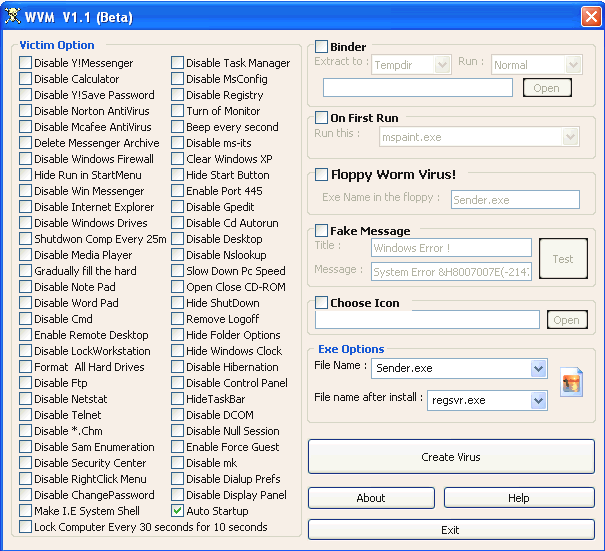Enable the Fake Message checkbox
The height and width of the screenshot is (551, 605).
(x=322, y=231)
